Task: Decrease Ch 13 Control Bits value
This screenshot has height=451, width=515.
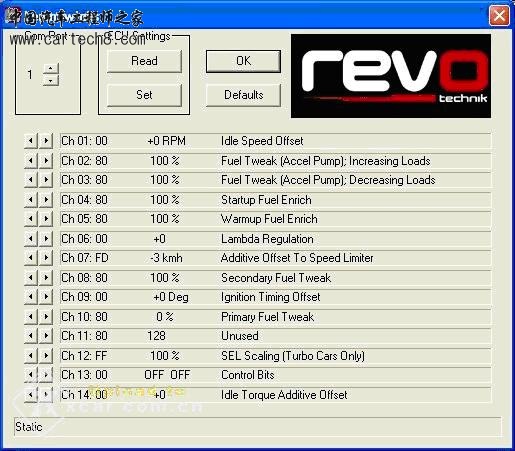Action: [x=31, y=375]
